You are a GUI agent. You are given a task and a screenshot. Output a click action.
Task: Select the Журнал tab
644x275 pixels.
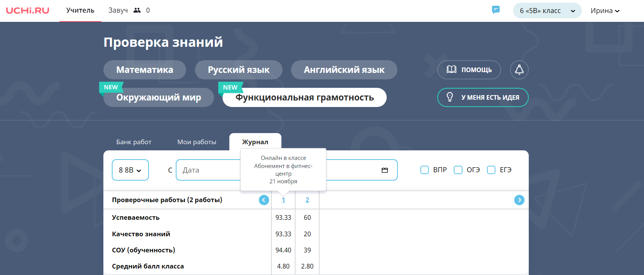pyautogui.click(x=255, y=142)
